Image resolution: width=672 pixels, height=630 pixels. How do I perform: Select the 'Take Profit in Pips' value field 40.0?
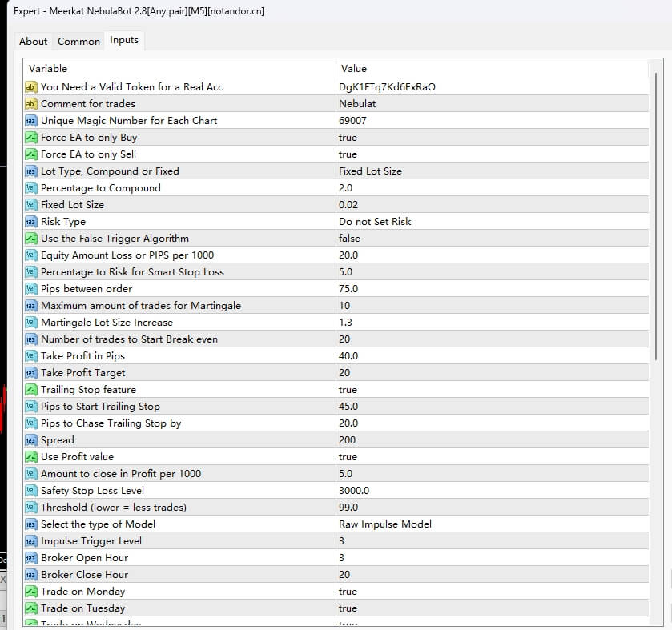[x=348, y=355]
